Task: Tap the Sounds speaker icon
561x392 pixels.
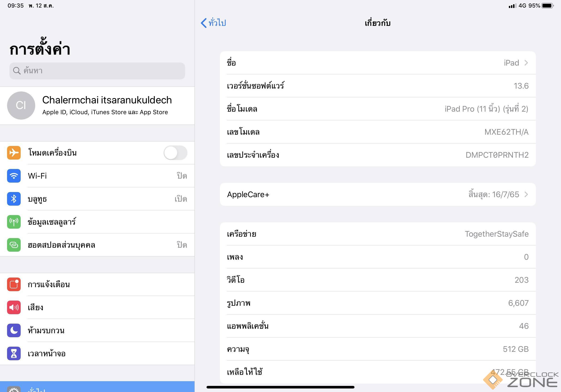Action: (14, 307)
